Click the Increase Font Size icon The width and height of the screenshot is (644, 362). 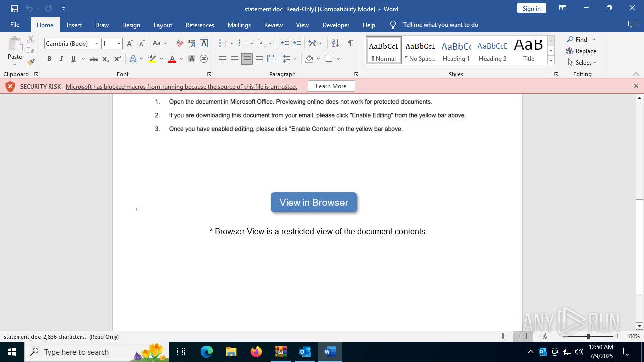[130, 43]
